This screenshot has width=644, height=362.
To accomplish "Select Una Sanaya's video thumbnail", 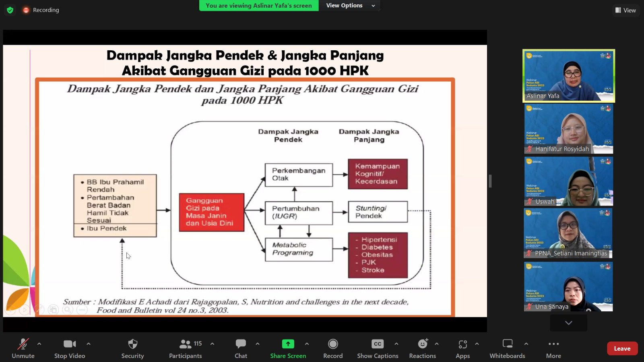I will tap(569, 286).
